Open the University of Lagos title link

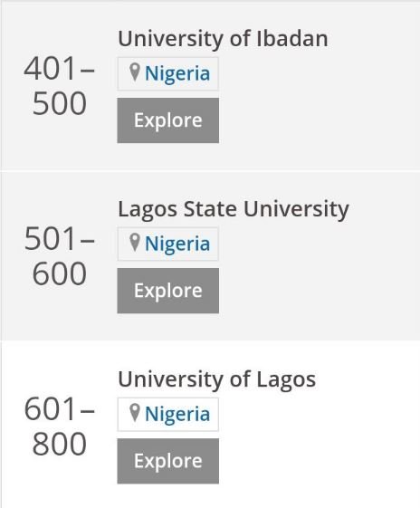pos(216,379)
